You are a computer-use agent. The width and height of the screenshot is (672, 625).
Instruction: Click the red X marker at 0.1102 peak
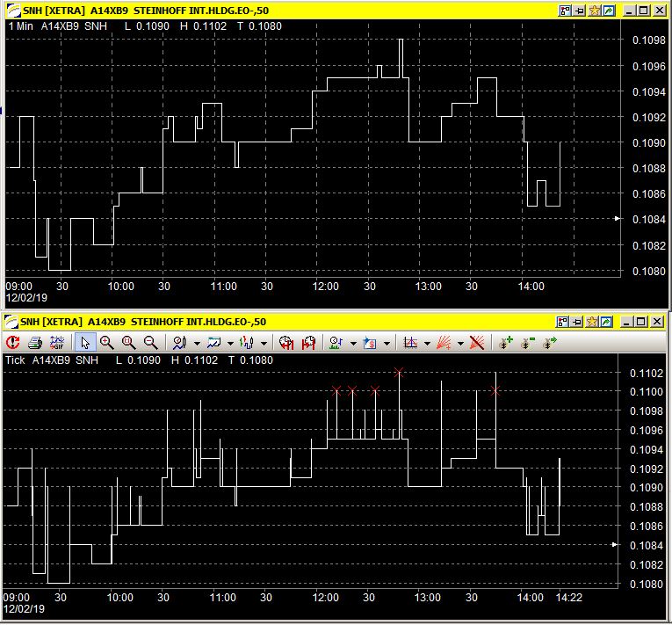(399, 373)
